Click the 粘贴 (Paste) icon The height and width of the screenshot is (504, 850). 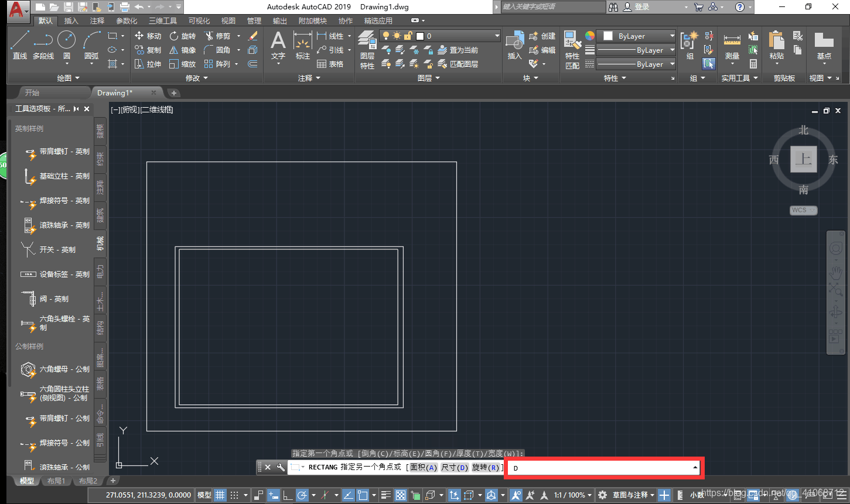777,46
